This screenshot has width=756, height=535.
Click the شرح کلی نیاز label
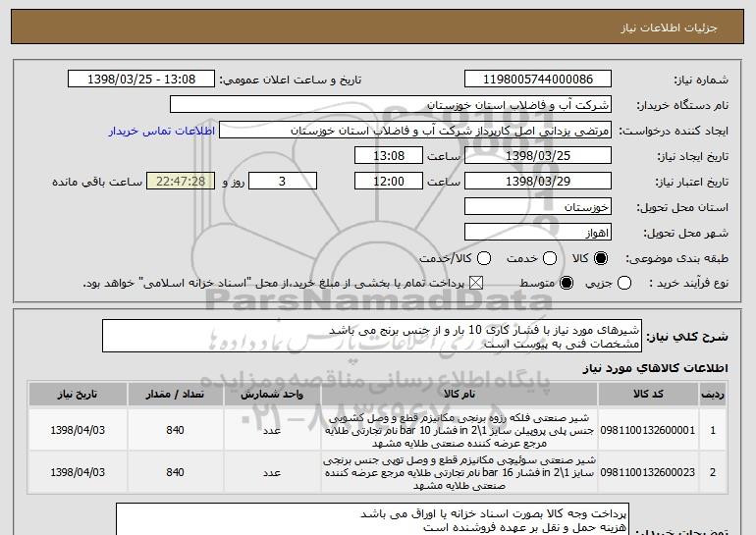point(687,337)
